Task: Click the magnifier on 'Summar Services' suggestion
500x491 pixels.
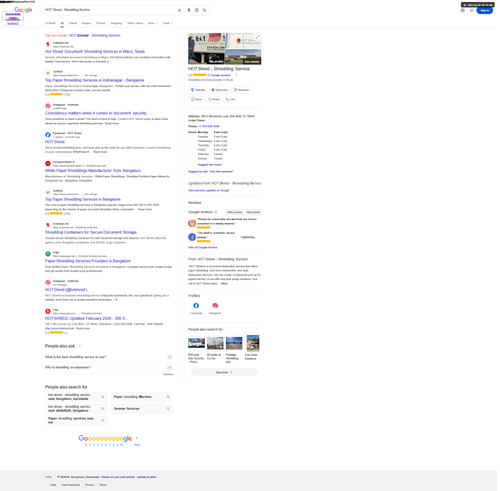Action: [168, 409]
